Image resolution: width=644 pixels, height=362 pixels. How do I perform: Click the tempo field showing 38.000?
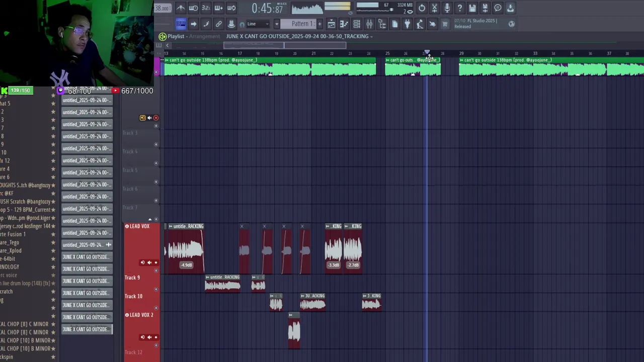(x=162, y=8)
